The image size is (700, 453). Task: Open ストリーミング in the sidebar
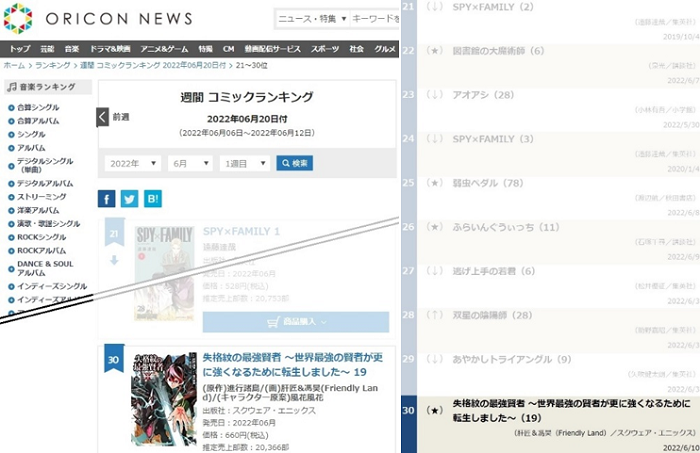pos(42,197)
